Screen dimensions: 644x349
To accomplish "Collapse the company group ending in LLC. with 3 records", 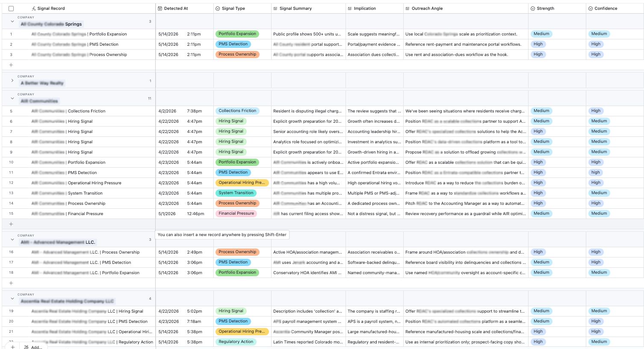I will [x=12, y=240].
